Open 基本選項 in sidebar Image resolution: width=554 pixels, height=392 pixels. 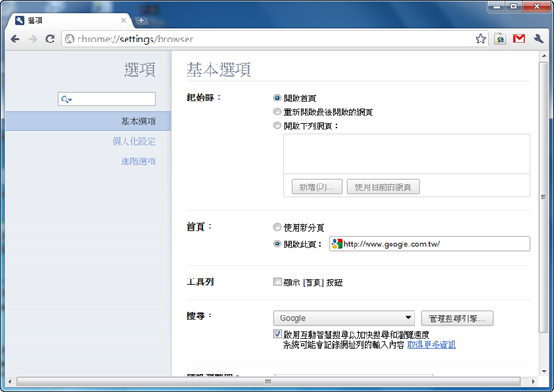[x=88, y=121]
